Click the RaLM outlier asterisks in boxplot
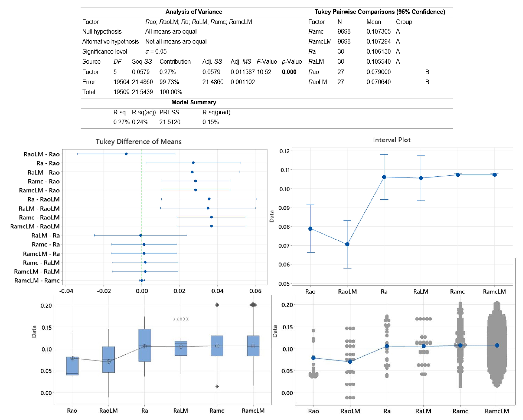This screenshot has width=523, height=420. [x=181, y=319]
